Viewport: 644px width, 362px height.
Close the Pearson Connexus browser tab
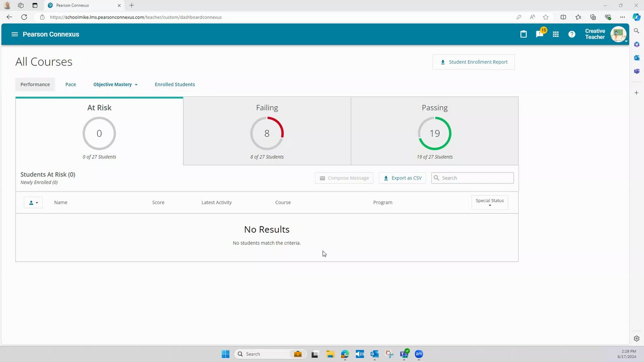[120, 6]
